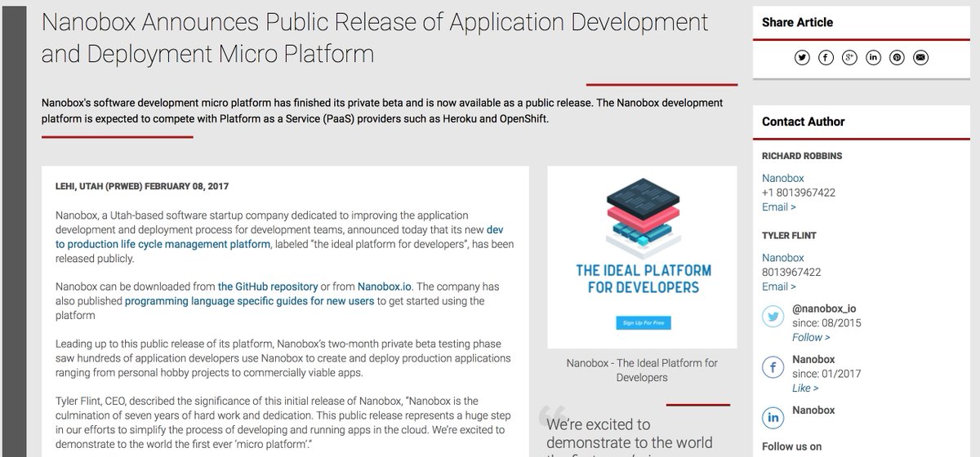The width and height of the screenshot is (980, 457).
Task: Click Nanobox link under Tyler Flint
Action: click(x=782, y=258)
